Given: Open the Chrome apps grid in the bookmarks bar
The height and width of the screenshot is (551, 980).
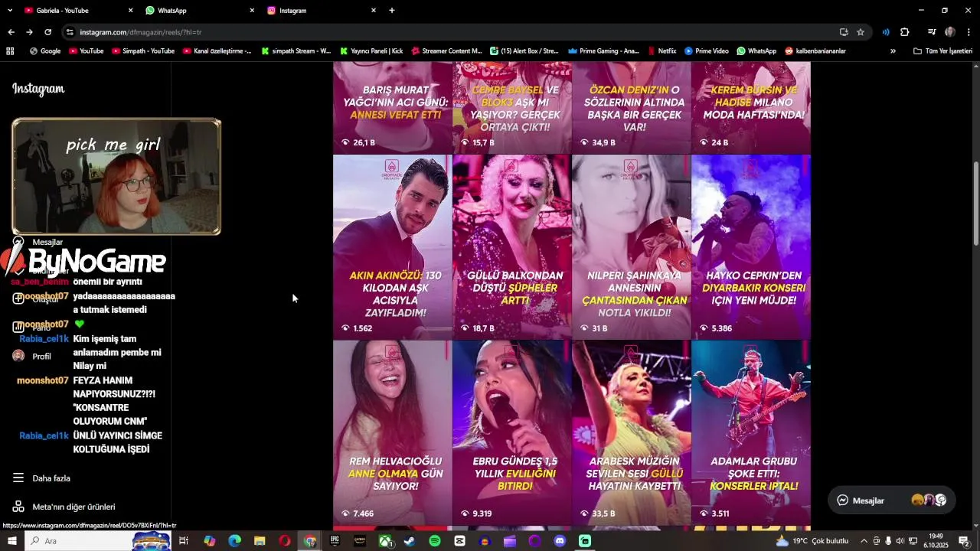Looking at the screenshot, I should pos(10,51).
